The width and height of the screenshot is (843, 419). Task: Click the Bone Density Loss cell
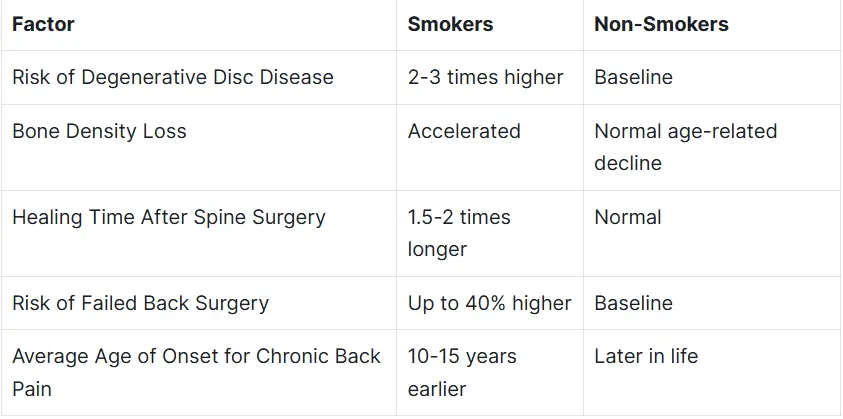click(x=99, y=131)
